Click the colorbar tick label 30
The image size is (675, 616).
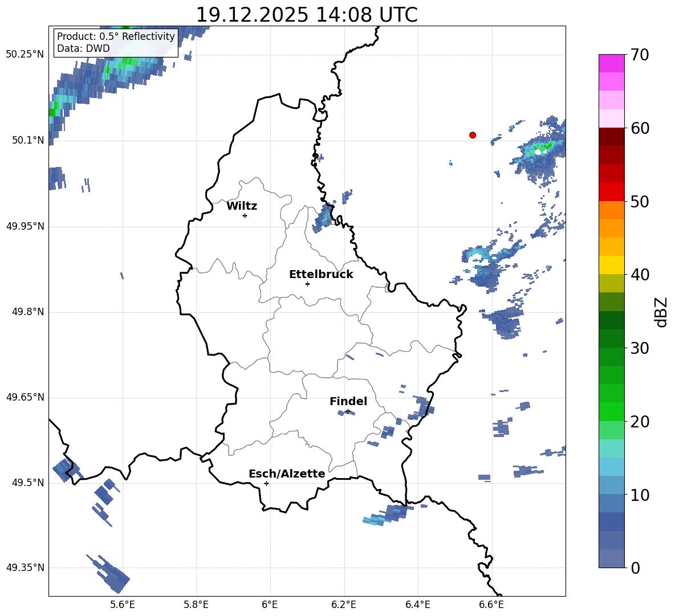[x=640, y=348]
